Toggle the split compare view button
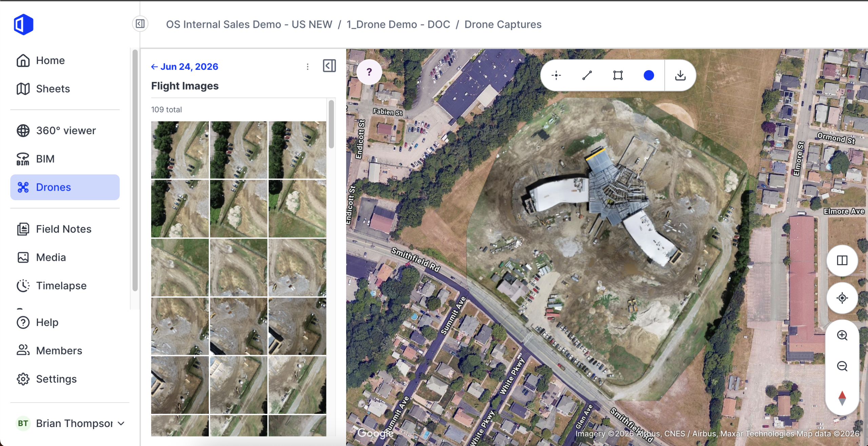This screenshot has width=868, height=446. coord(842,260)
